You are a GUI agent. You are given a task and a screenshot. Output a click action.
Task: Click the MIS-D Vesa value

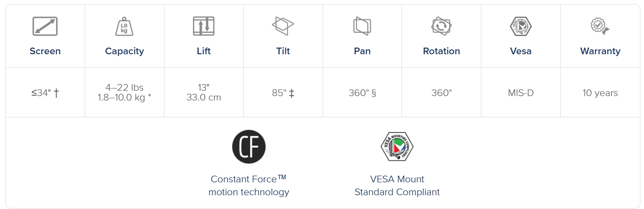pyautogui.click(x=521, y=93)
